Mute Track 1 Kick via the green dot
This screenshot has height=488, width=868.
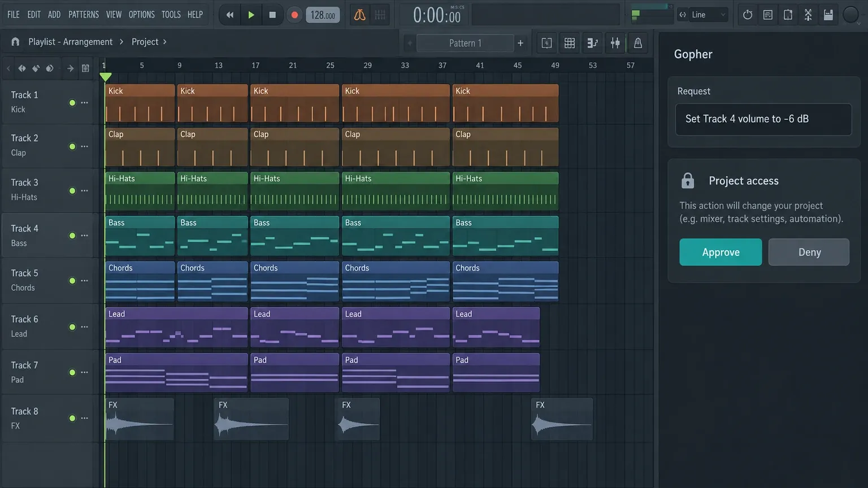coord(72,103)
